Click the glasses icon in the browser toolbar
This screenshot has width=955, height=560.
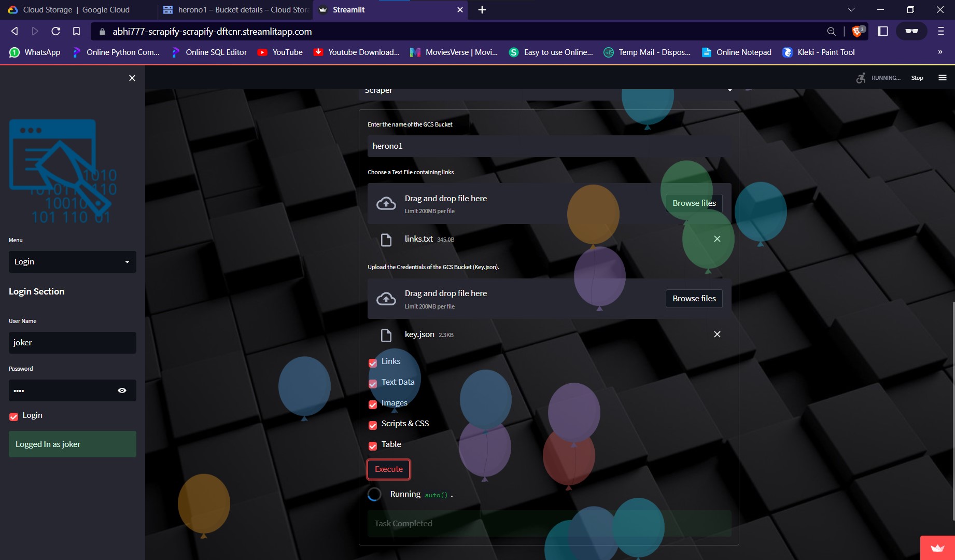click(x=911, y=32)
